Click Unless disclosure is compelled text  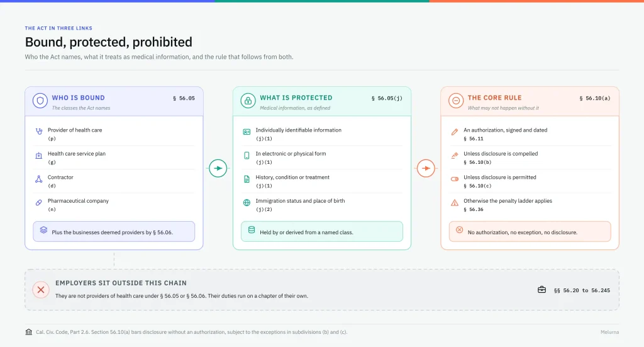pyautogui.click(x=501, y=154)
